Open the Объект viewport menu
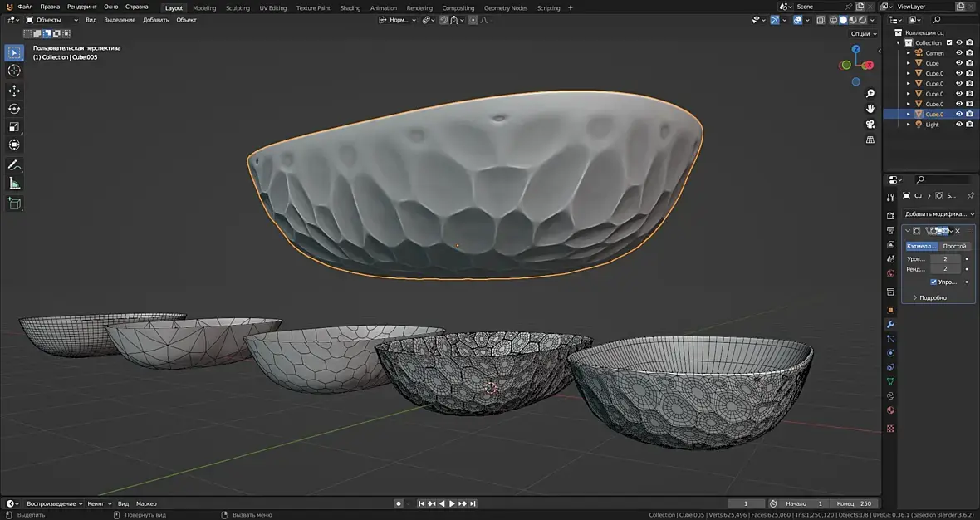This screenshot has height=520, width=980. point(186,20)
